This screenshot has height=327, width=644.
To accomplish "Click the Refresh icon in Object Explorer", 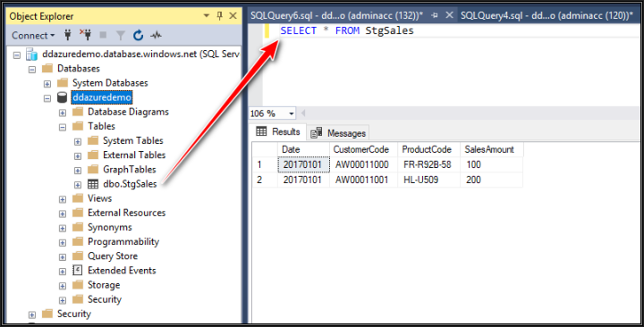I will [138, 36].
